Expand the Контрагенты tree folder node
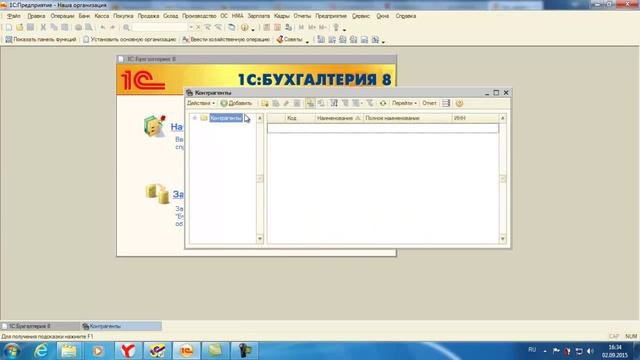Viewport: 640px width, 360px height. point(195,118)
